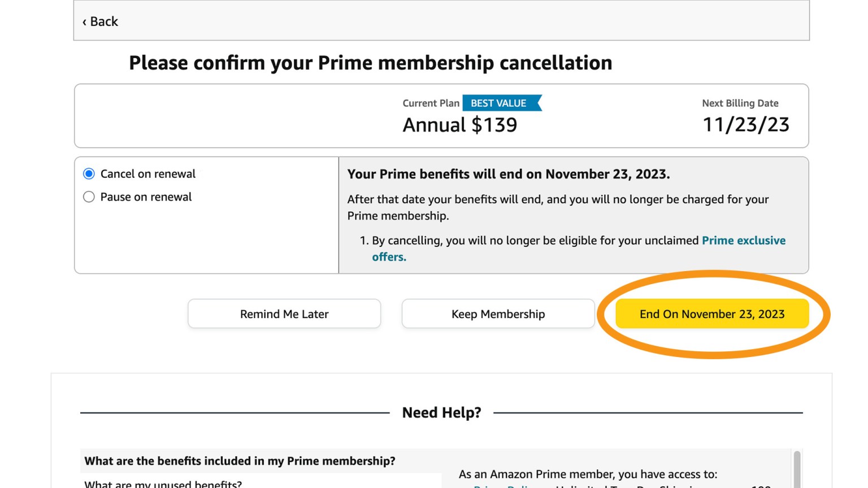Click the FAQ answer text about Prime access

(x=588, y=474)
